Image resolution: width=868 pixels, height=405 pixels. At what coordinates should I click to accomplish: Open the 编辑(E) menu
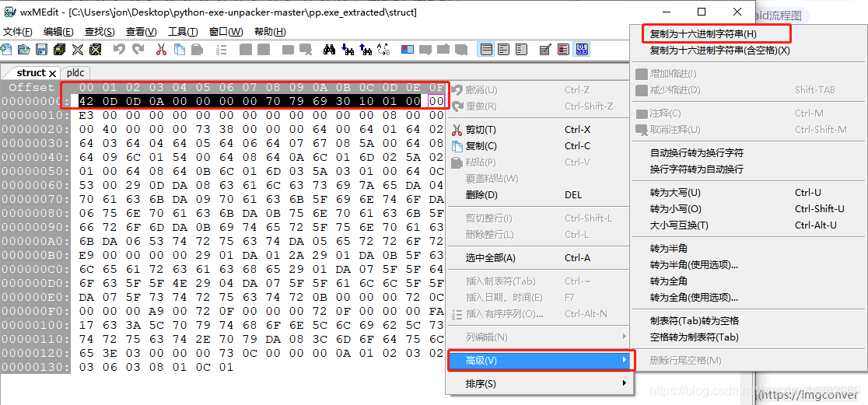58,32
